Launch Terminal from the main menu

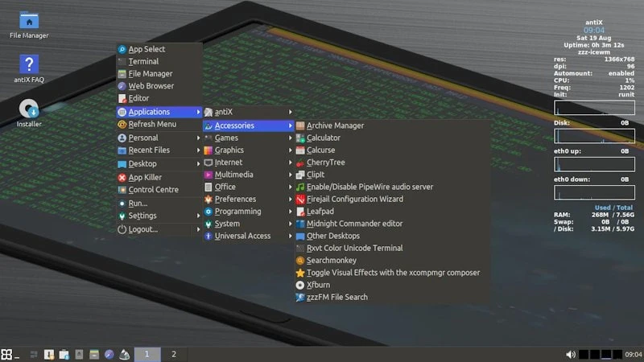click(x=159, y=62)
